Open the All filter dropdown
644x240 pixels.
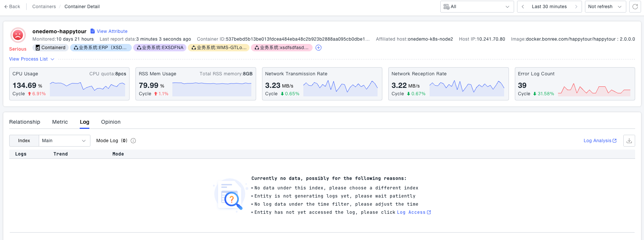coord(476,7)
